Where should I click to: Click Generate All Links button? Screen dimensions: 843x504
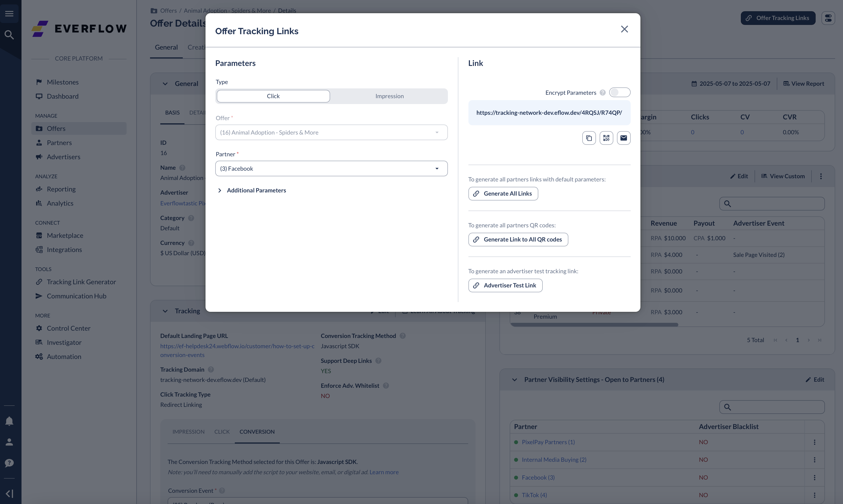[503, 194]
